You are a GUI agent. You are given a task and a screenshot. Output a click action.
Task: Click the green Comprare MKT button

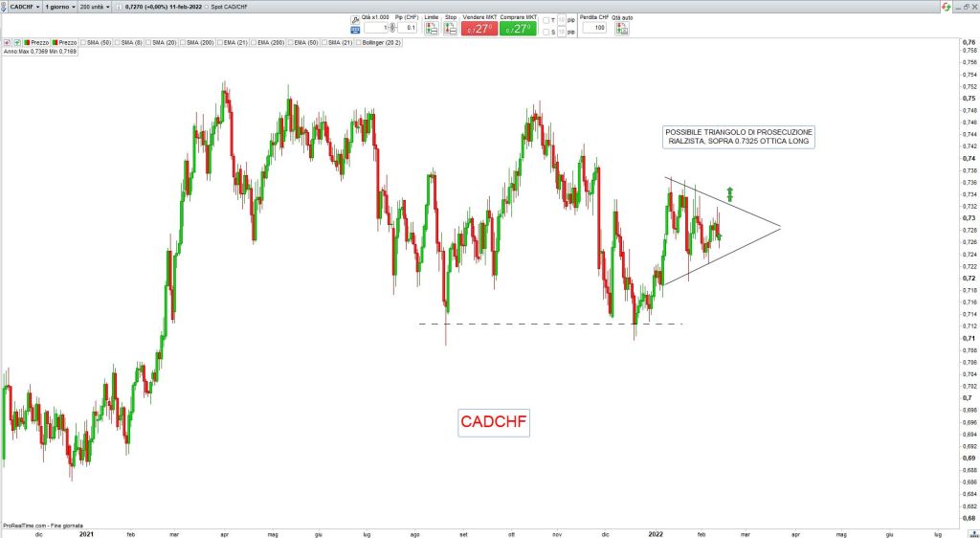point(518,28)
